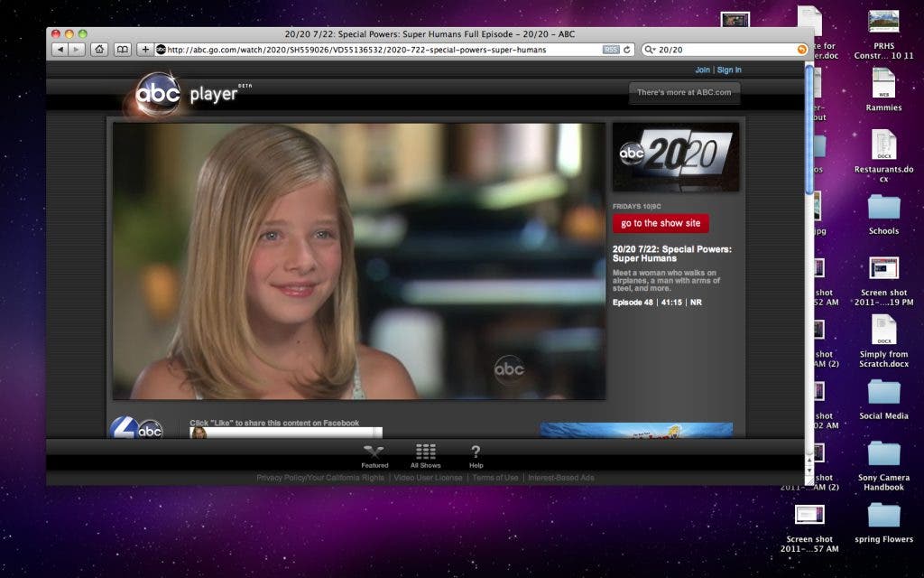Open the home page via house icon
The width and height of the screenshot is (924, 578).
click(x=99, y=50)
